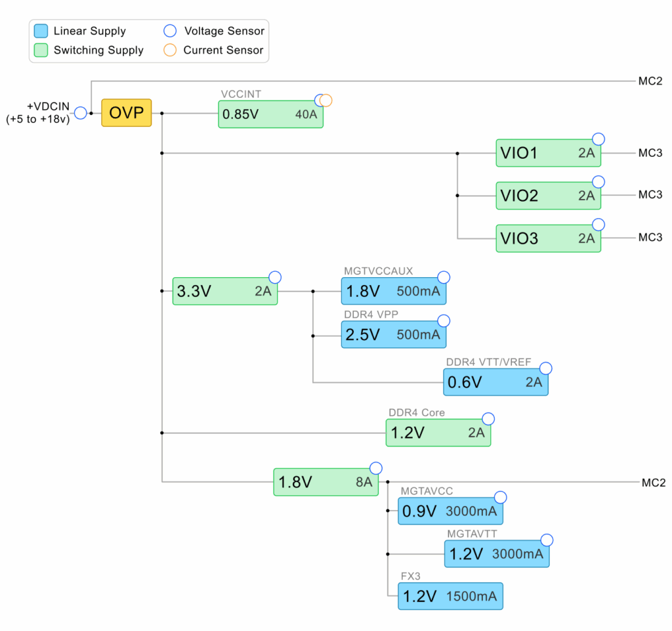Select the DDR4 VPP 2.5V block
Screen dimensions: 672x631
(393, 334)
